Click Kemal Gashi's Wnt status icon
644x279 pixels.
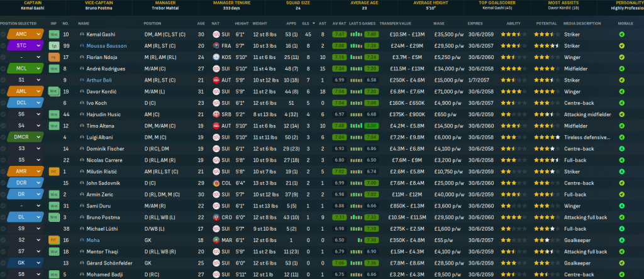click(53, 34)
